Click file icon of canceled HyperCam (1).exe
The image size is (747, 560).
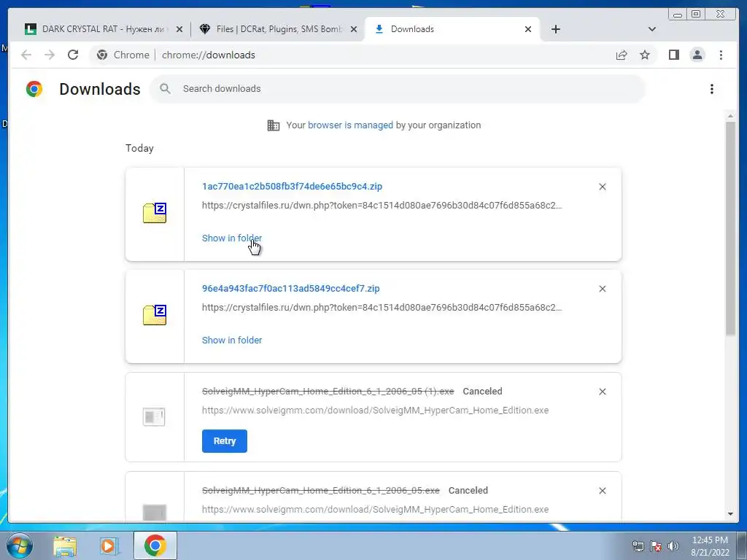[155, 416]
